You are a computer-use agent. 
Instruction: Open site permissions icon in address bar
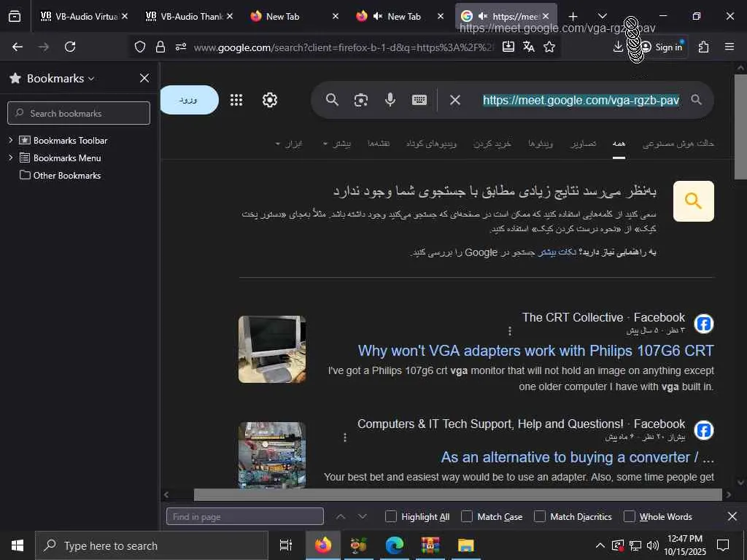tap(181, 47)
